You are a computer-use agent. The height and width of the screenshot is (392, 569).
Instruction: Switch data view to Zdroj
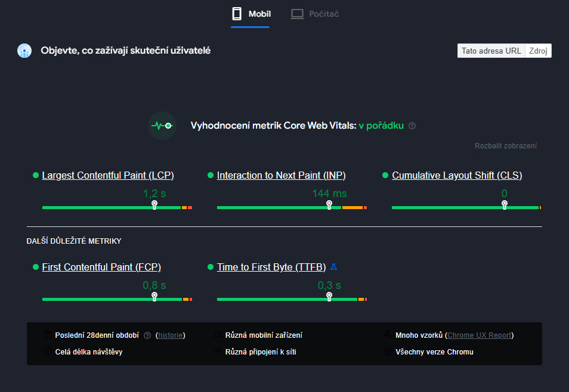[539, 51]
